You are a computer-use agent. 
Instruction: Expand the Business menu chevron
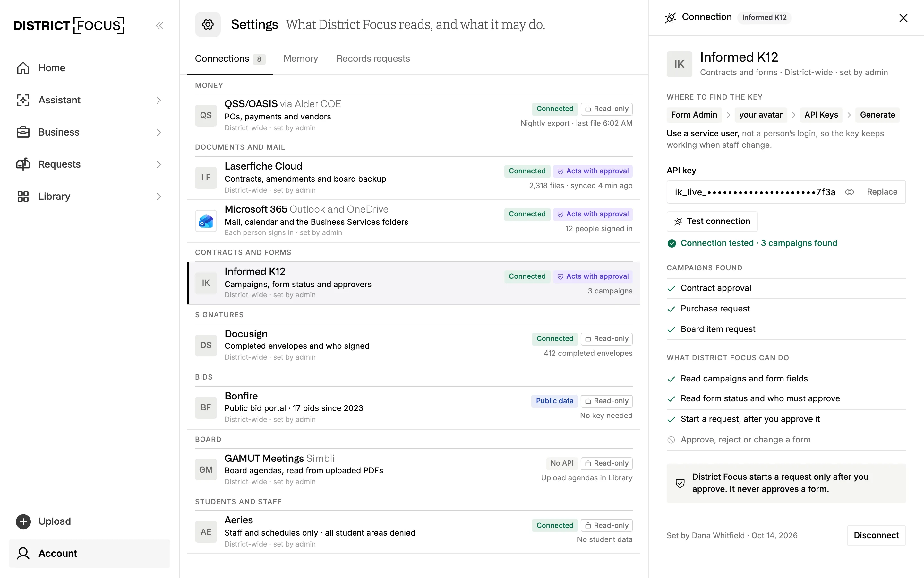click(159, 132)
